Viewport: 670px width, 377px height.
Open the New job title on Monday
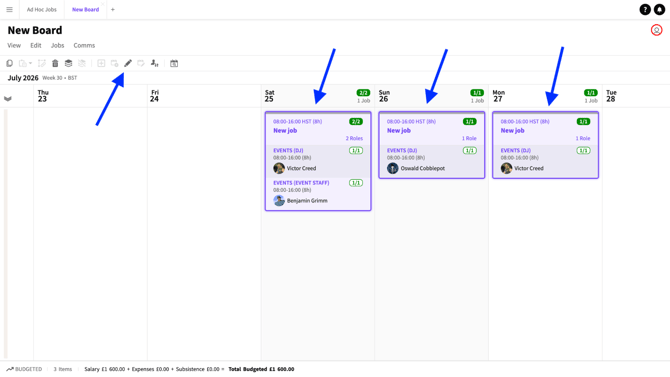coord(512,130)
